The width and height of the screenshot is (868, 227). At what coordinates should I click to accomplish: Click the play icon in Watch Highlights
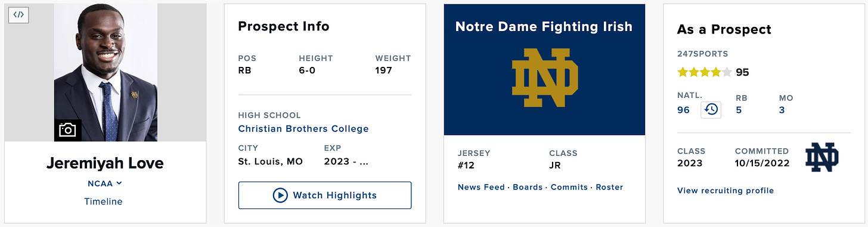point(280,195)
